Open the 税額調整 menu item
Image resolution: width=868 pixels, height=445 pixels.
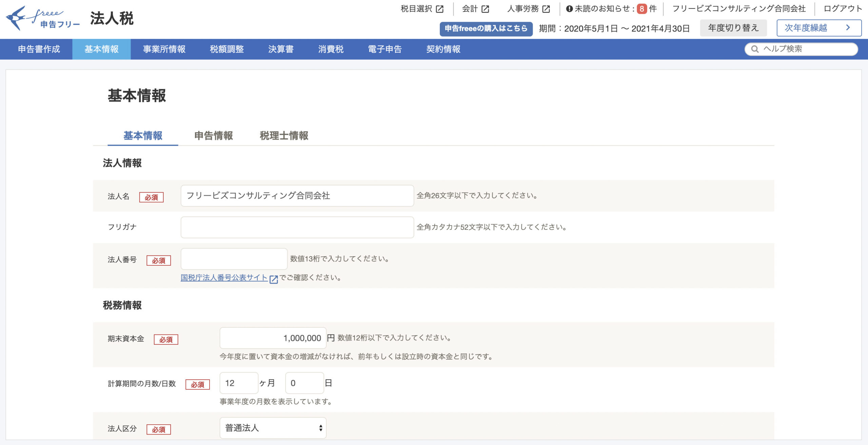click(x=227, y=49)
